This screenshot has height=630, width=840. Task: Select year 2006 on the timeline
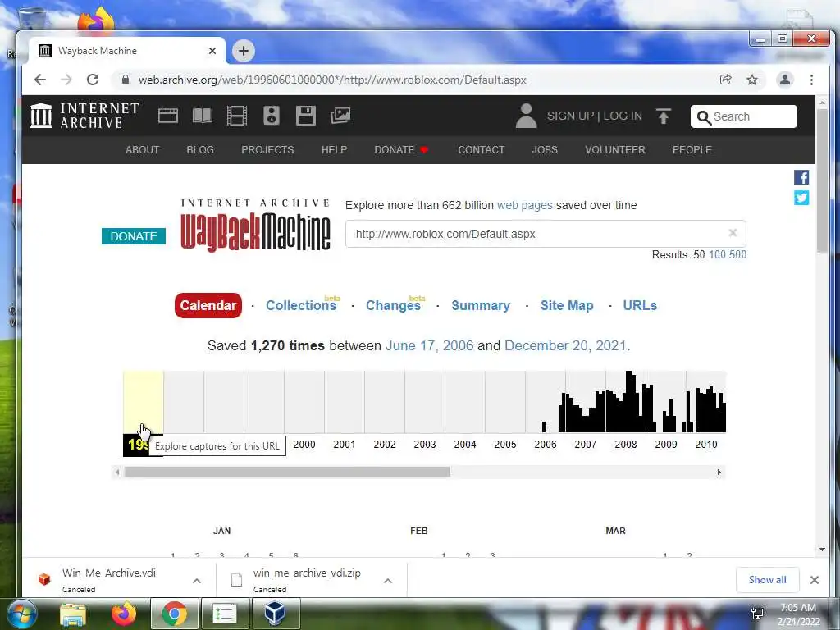[546, 445]
